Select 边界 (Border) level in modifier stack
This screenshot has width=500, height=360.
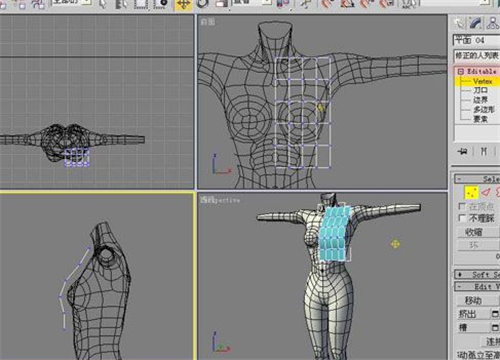tap(481, 100)
